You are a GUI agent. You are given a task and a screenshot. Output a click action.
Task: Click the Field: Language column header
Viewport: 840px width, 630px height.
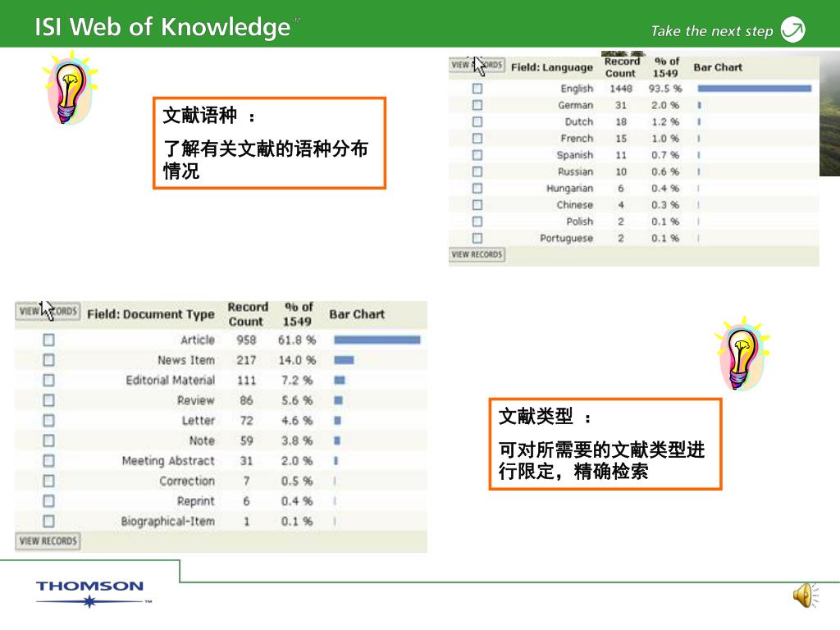552,67
